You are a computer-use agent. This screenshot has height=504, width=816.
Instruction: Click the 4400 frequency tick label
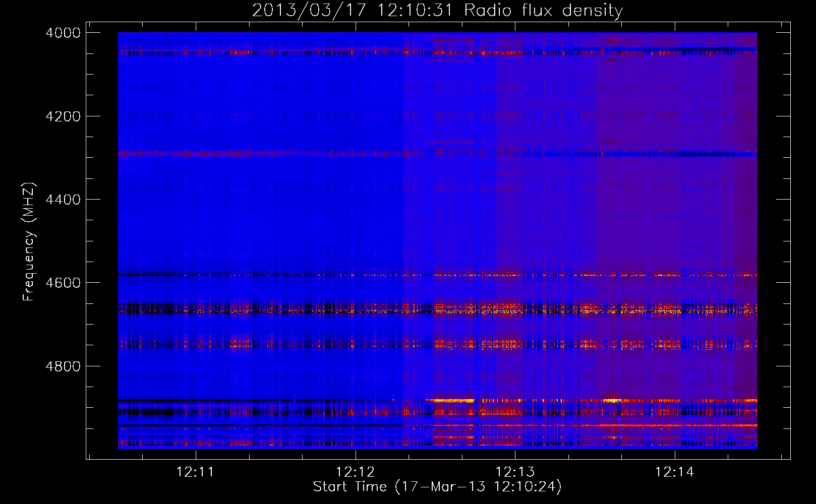pyautogui.click(x=63, y=200)
